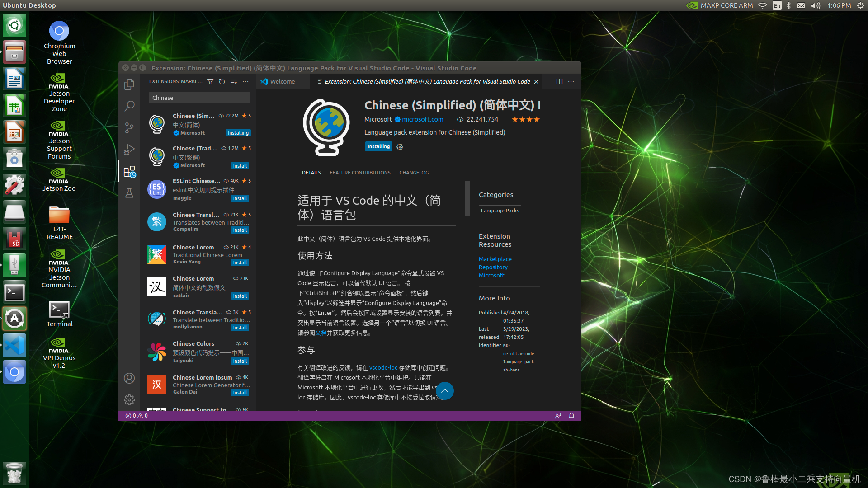Image resolution: width=868 pixels, height=488 pixels.
Task: Open the Marketplace resource link
Action: click(495, 259)
